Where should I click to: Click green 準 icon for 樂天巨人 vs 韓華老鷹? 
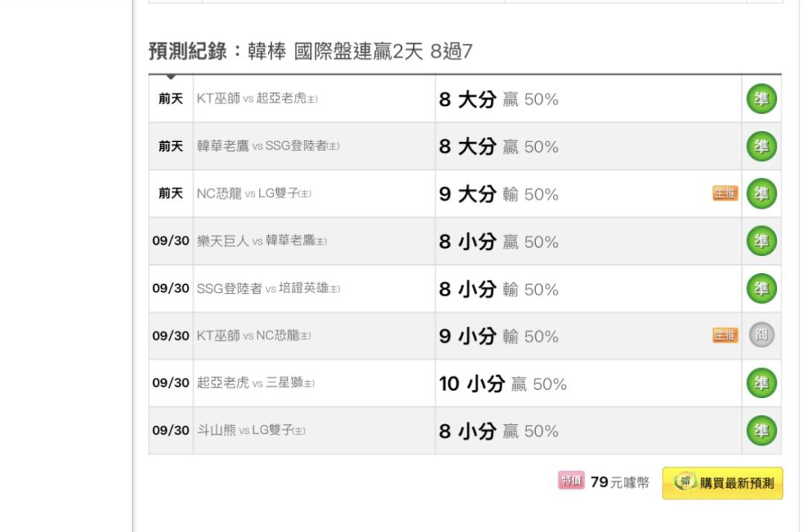(761, 241)
